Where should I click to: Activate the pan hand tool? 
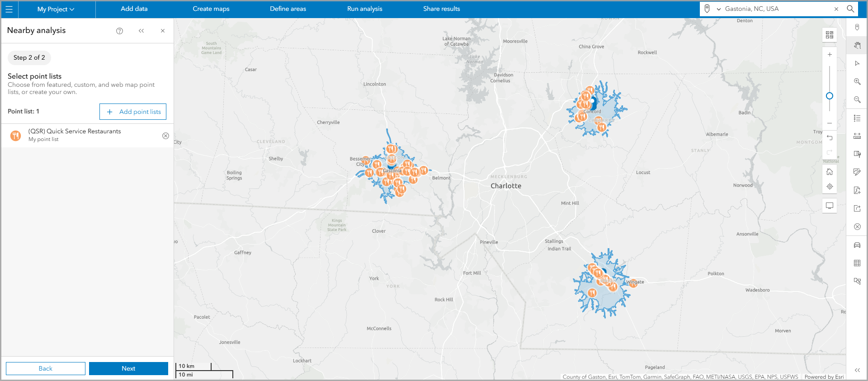point(857,45)
